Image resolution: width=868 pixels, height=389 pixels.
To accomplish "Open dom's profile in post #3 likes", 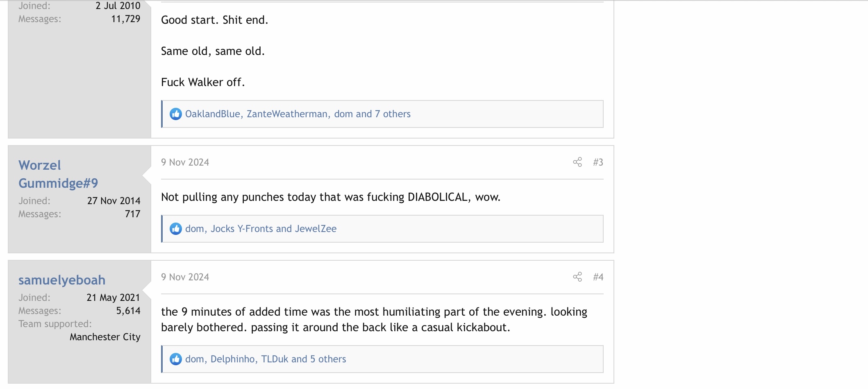I will (x=195, y=229).
